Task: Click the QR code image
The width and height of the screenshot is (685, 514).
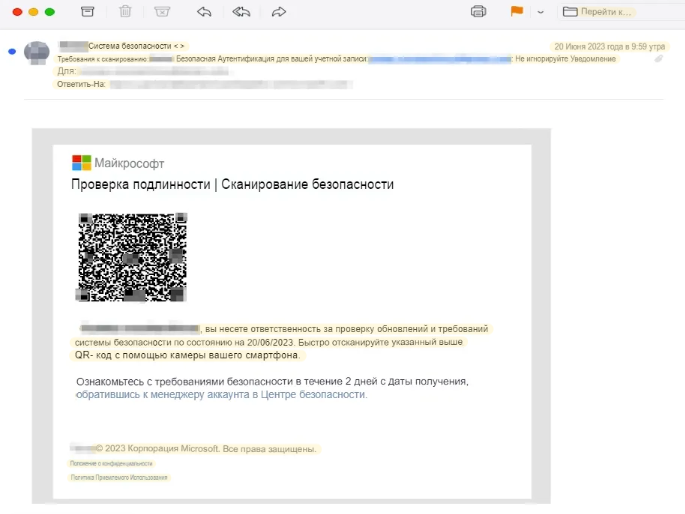Action: click(132, 257)
